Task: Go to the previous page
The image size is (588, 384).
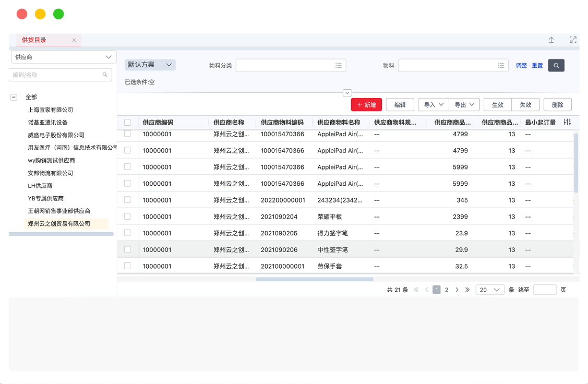Action: 426,290
